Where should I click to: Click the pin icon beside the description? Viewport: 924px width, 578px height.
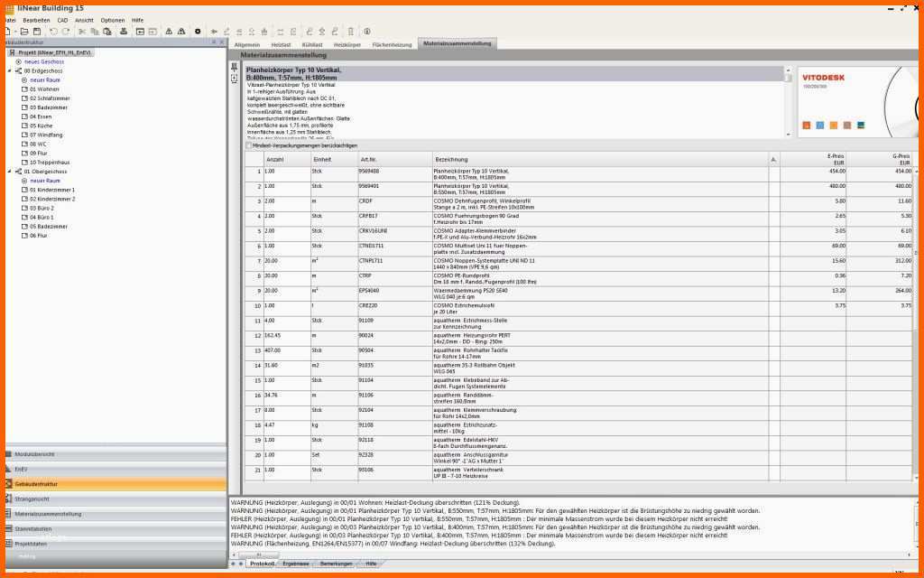[234, 68]
